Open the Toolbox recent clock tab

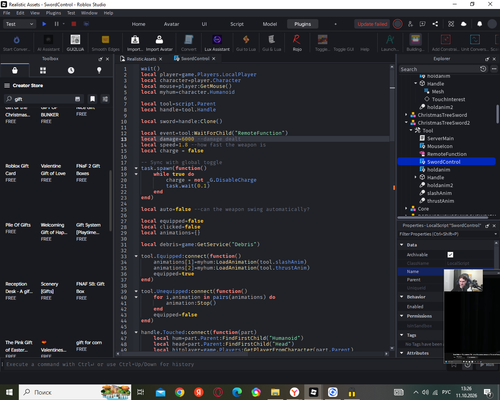click(71, 70)
